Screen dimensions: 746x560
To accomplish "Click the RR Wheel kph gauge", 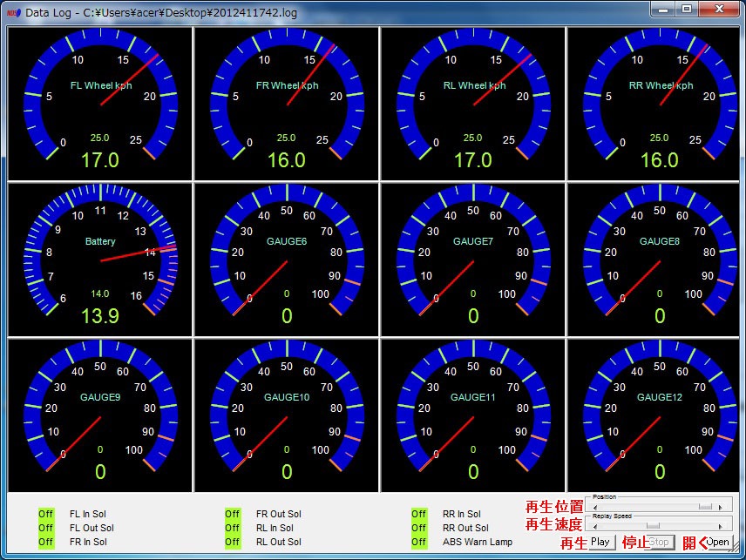I will pyautogui.click(x=660, y=100).
